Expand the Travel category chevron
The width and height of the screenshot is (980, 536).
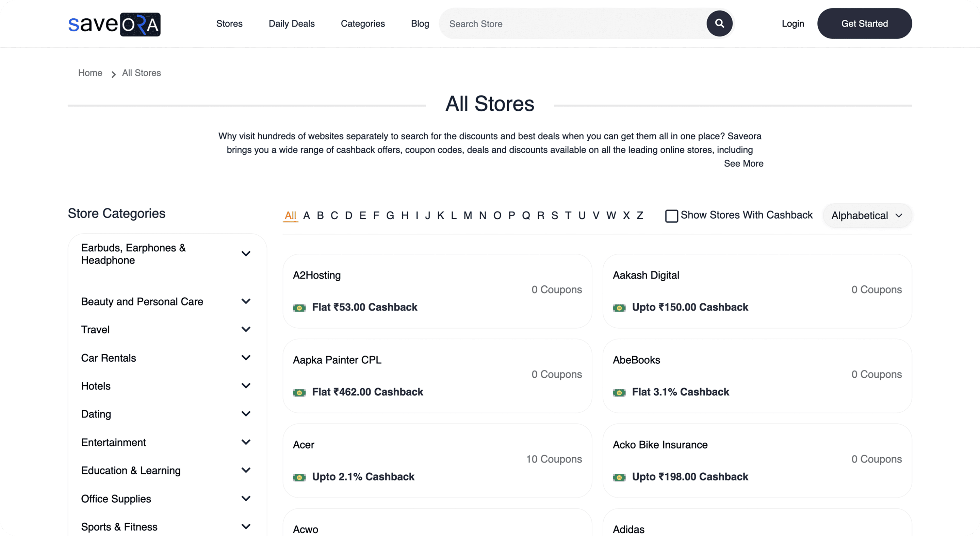tap(246, 329)
